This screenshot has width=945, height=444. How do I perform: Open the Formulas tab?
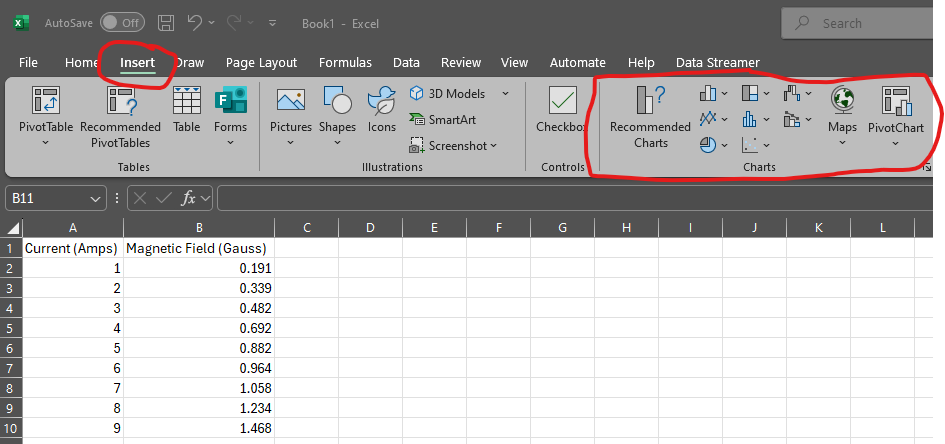[x=345, y=62]
